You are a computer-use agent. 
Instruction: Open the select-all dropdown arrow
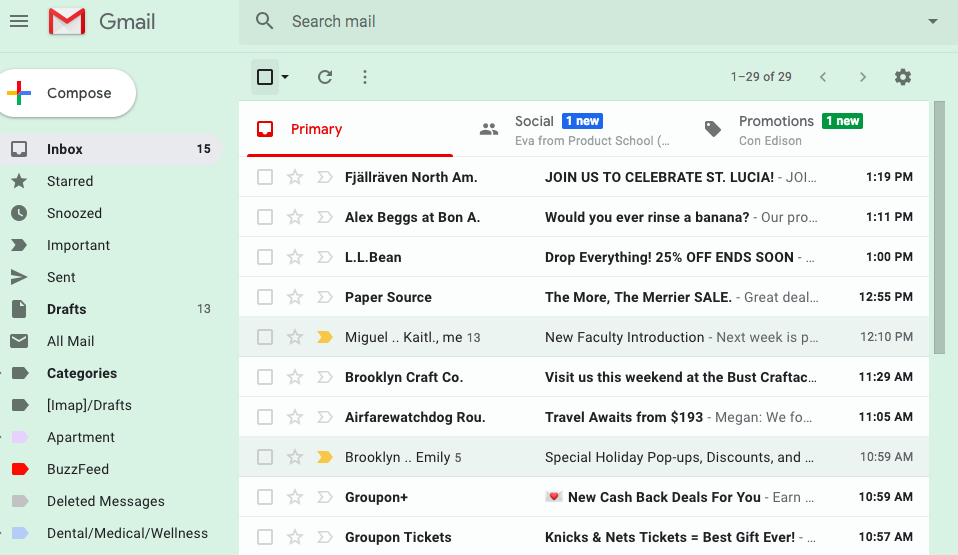click(x=286, y=77)
